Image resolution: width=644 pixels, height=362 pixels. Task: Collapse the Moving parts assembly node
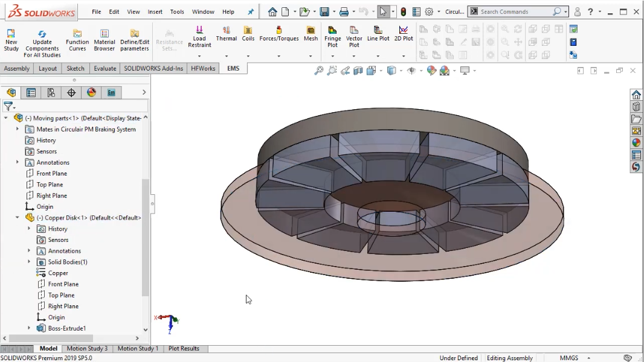[x=6, y=118]
